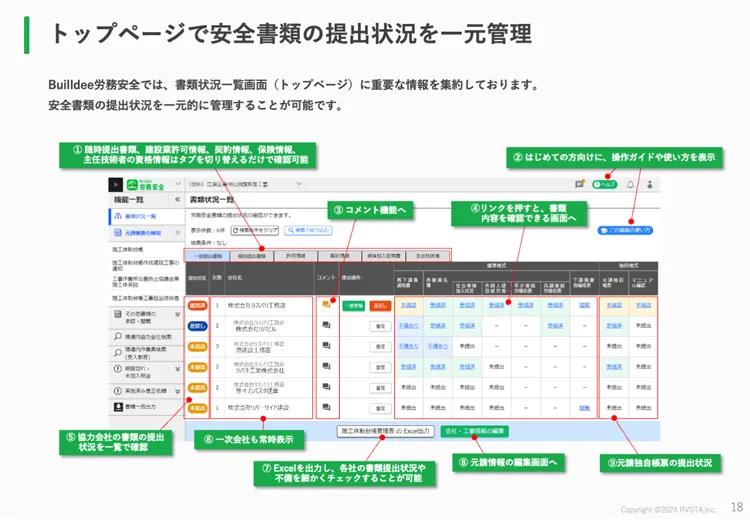Click 施工体制台帳管理表のExcel出力 button

386,431
